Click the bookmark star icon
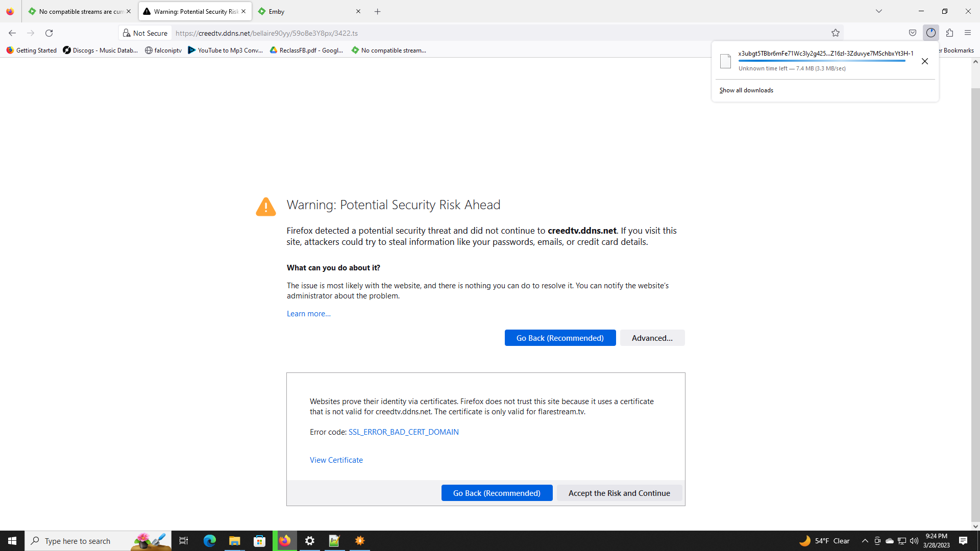Viewport: 980px width, 551px height. 835,33
